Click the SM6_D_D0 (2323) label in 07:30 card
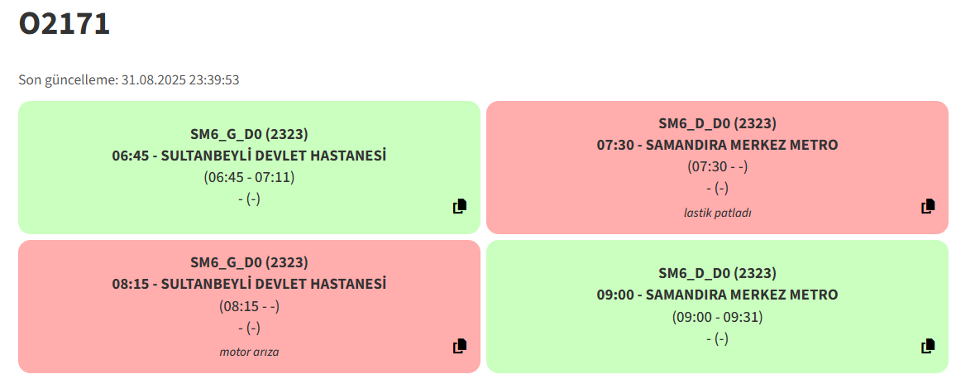The height and width of the screenshot is (379, 980). pyautogui.click(x=718, y=123)
